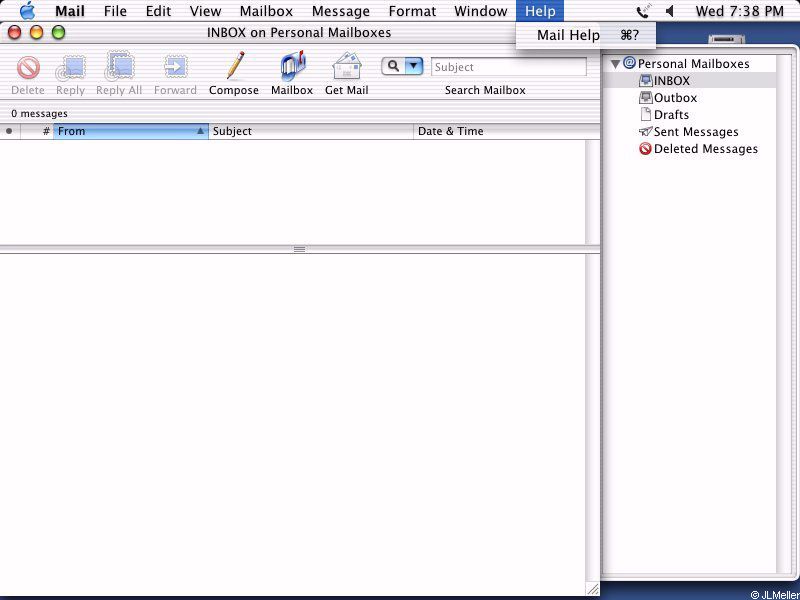Open the Edit menu
The height and width of the screenshot is (600, 800).
coord(158,11)
